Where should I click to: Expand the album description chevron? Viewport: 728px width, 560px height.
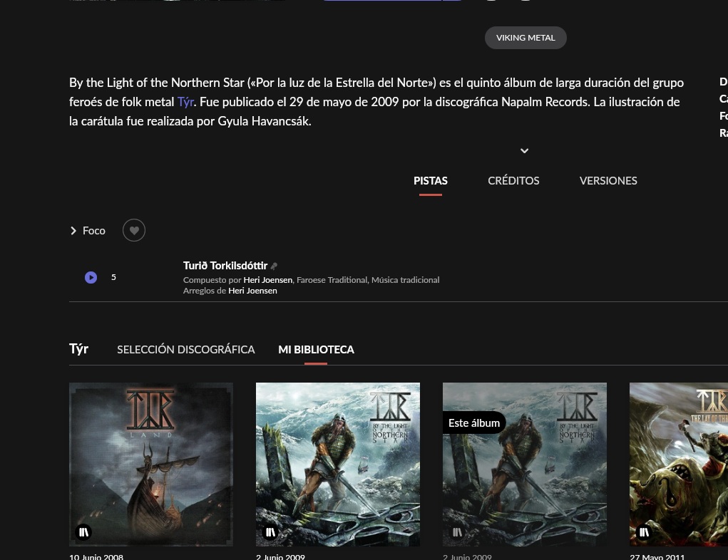click(x=524, y=151)
